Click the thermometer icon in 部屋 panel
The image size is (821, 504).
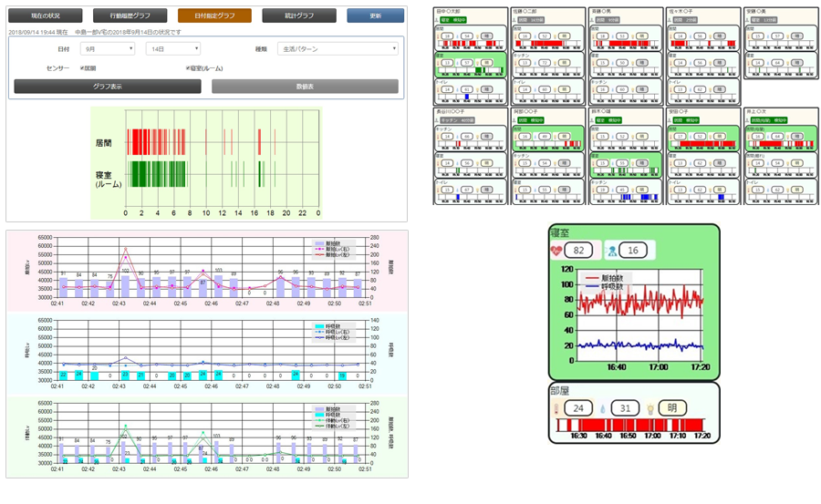(x=556, y=408)
